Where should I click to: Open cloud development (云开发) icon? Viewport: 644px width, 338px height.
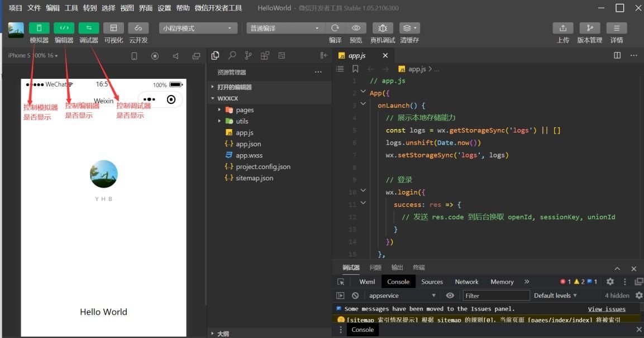[x=138, y=28]
